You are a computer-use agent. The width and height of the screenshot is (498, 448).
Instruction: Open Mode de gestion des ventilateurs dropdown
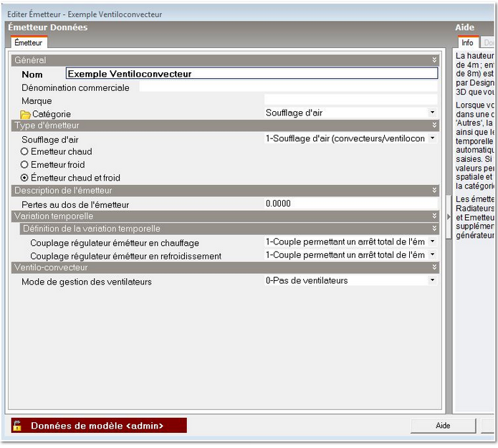tap(432, 280)
